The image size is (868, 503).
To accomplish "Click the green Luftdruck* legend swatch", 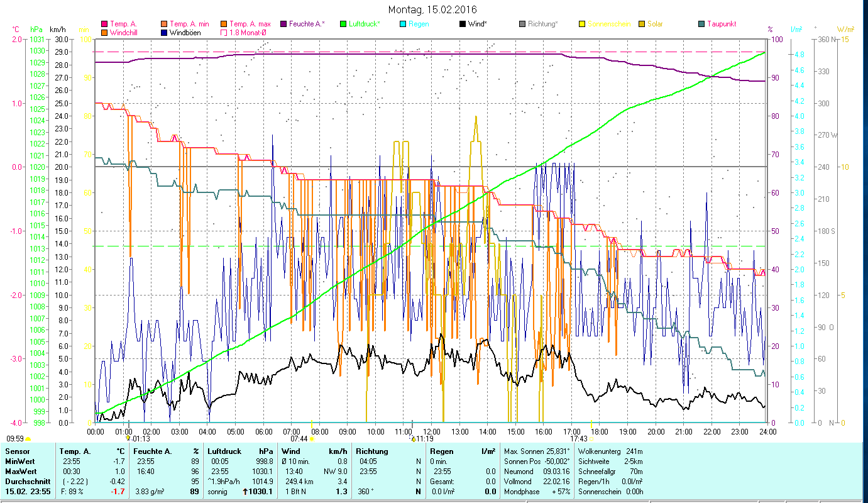I will (x=344, y=24).
